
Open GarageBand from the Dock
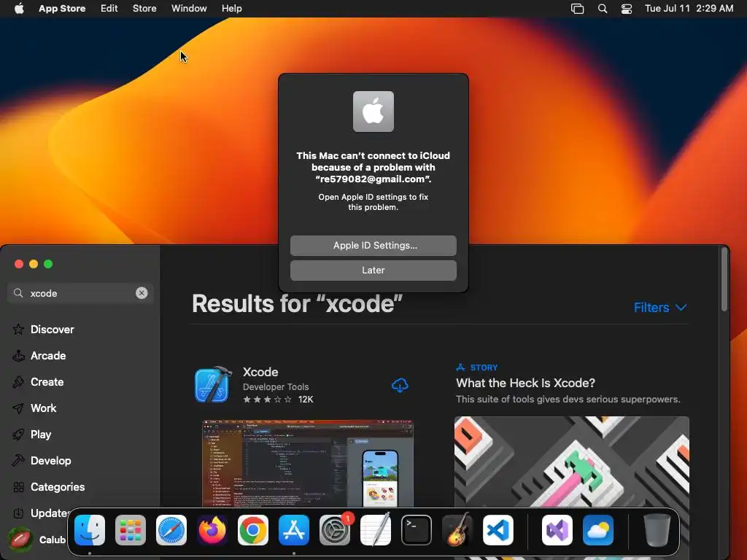coord(457,530)
